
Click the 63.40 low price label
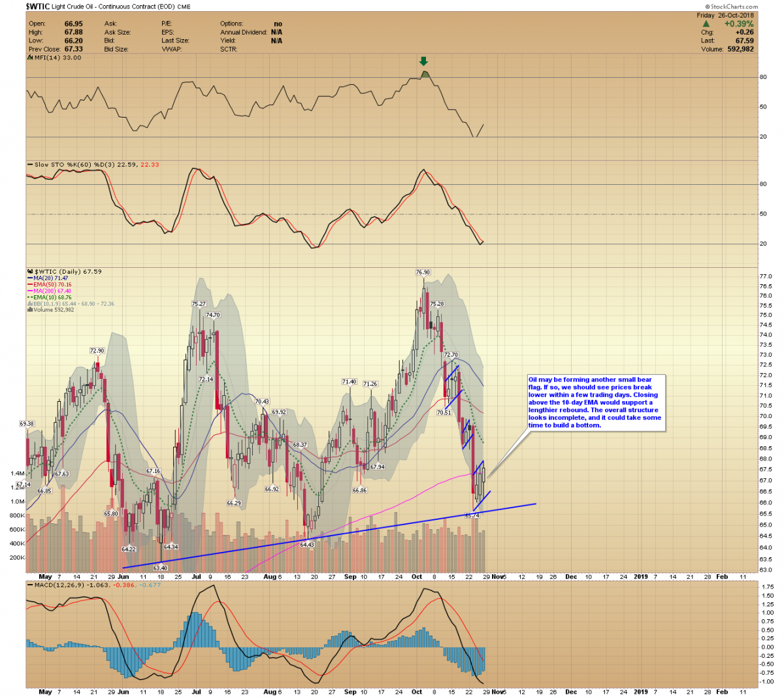160,568
